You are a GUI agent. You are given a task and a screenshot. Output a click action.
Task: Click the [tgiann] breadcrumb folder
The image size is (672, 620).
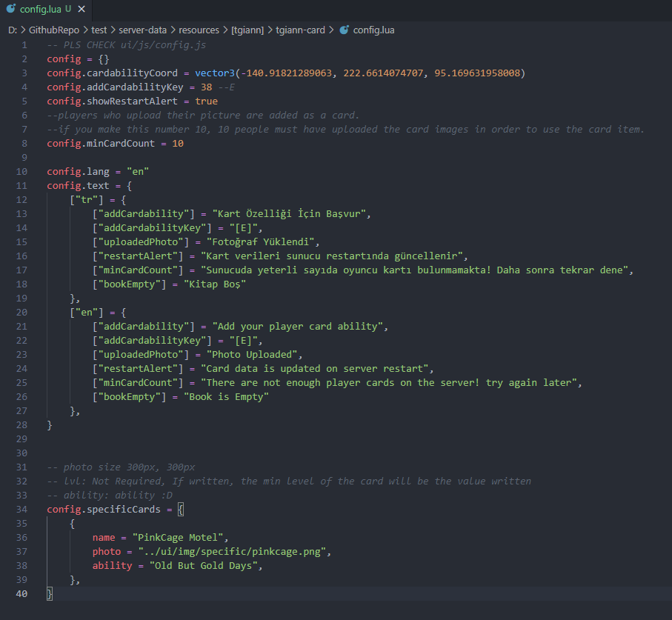coord(247,30)
